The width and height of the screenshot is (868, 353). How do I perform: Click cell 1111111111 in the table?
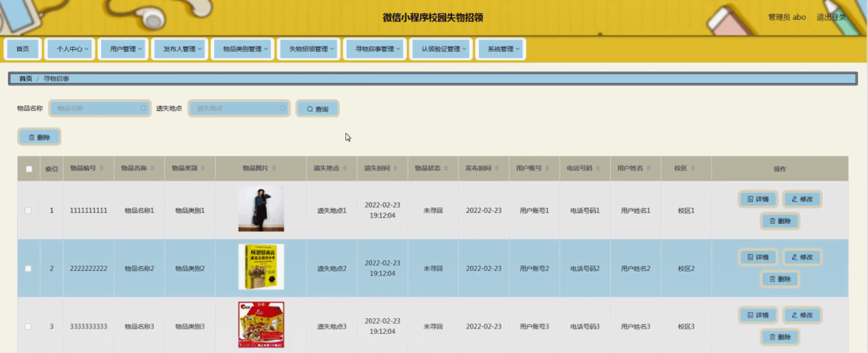(x=89, y=210)
